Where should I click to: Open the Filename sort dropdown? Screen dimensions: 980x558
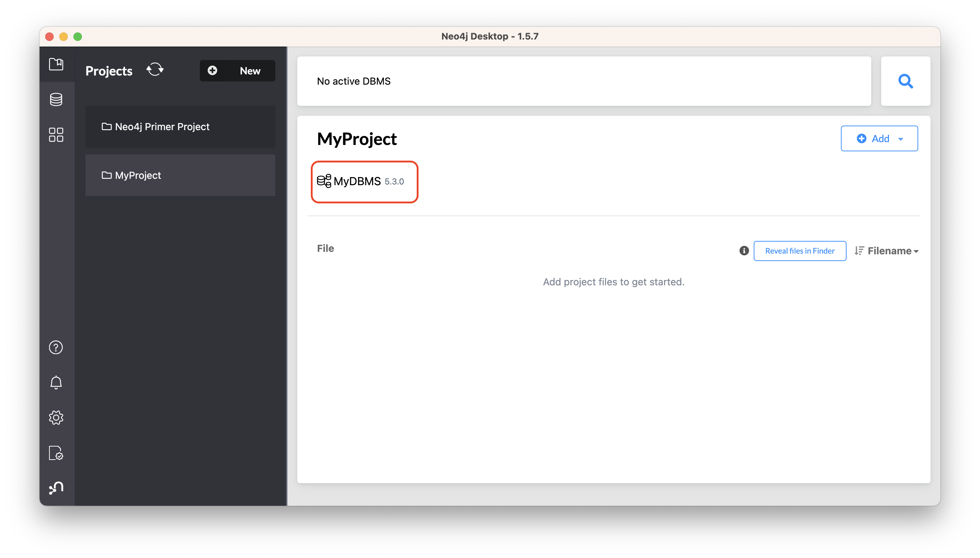(x=892, y=251)
